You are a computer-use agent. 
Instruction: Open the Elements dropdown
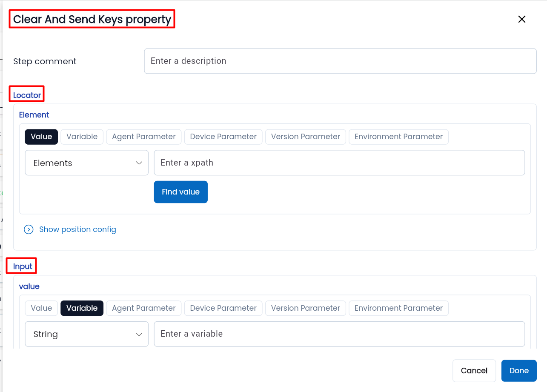coord(86,163)
